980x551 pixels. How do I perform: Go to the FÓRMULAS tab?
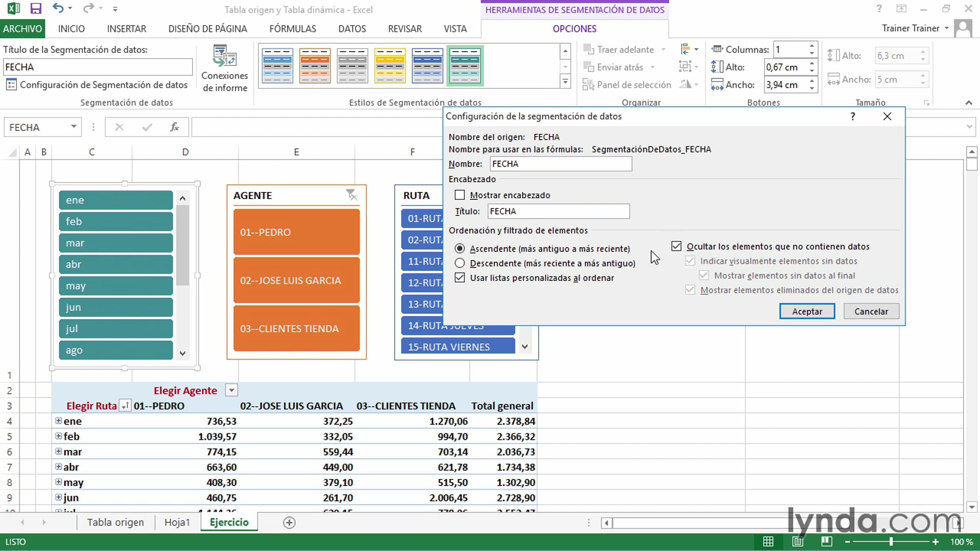293,29
